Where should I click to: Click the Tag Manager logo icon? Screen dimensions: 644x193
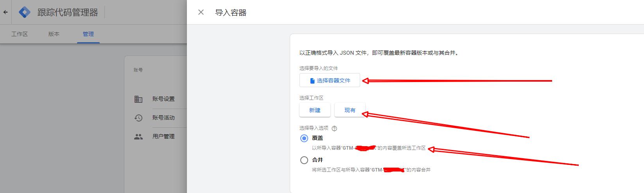25,12
